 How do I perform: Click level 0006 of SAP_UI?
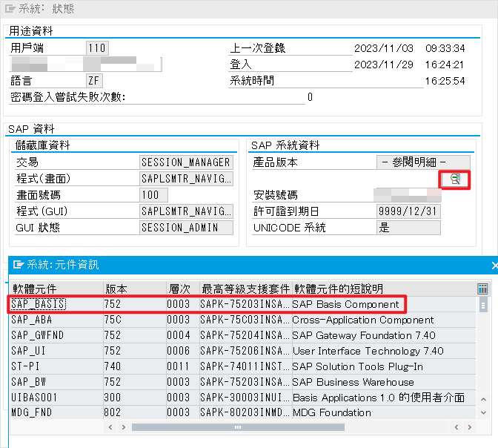coord(183,351)
